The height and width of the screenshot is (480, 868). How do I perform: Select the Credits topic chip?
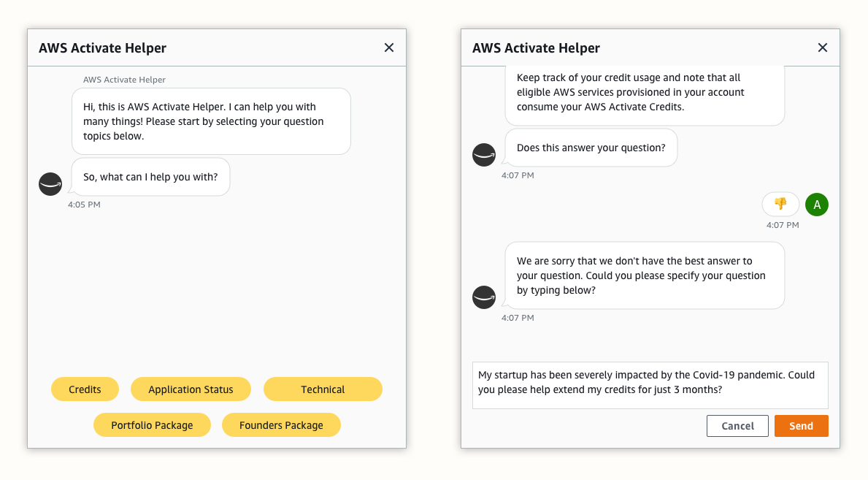click(85, 389)
